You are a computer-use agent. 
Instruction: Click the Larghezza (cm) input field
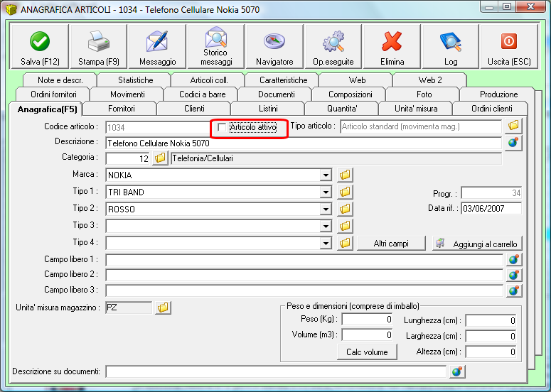pos(491,336)
